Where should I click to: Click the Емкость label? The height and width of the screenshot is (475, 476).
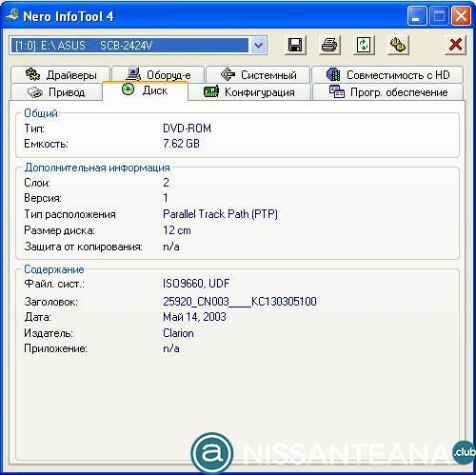[x=47, y=144]
